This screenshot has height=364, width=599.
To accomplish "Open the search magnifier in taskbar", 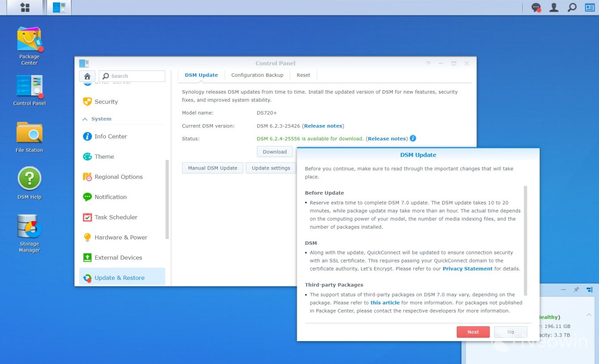I will [x=571, y=7].
